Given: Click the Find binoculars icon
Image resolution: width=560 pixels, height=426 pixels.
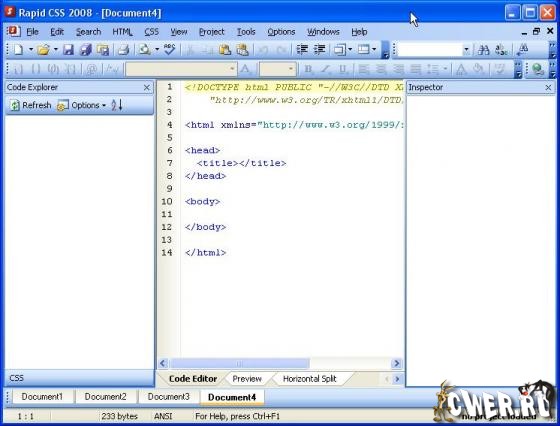Looking at the screenshot, I should (x=483, y=50).
